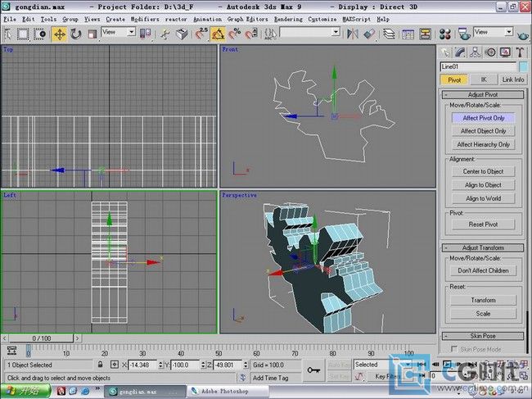Open the Rendering menu
This screenshot has width=532, height=399.
pyautogui.click(x=288, y=20)
